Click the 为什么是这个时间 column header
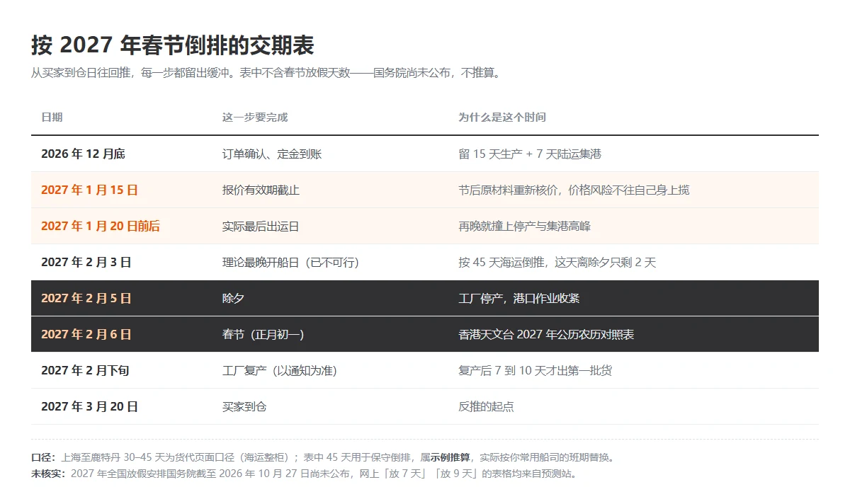This screenshot has height=504, width=850. tap(502, 118)
